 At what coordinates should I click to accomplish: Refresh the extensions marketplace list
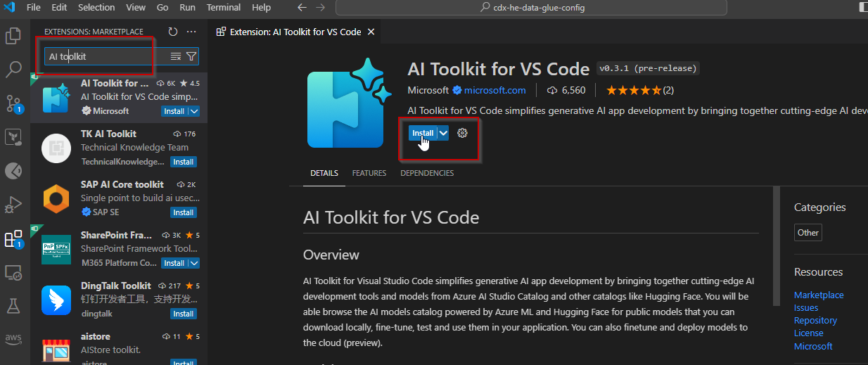[x=173, y=32]
